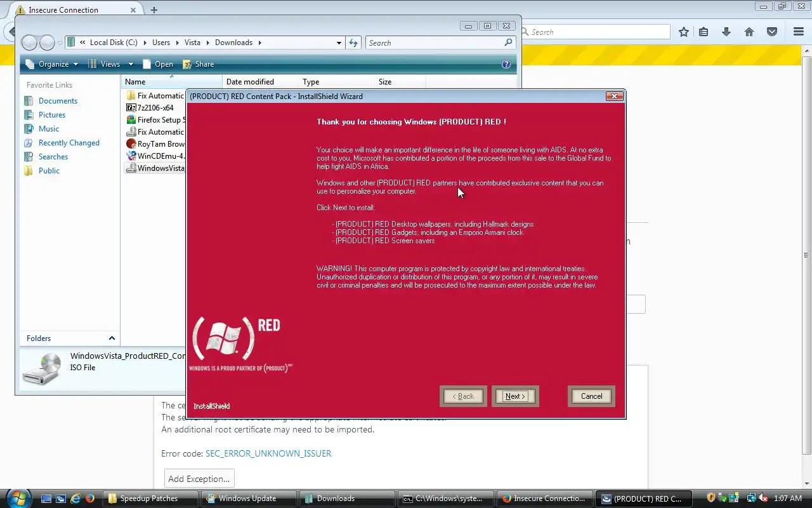Click the Explorer back arrow button
This screenshot has width=812, height=508.
(x=29, y=43)
